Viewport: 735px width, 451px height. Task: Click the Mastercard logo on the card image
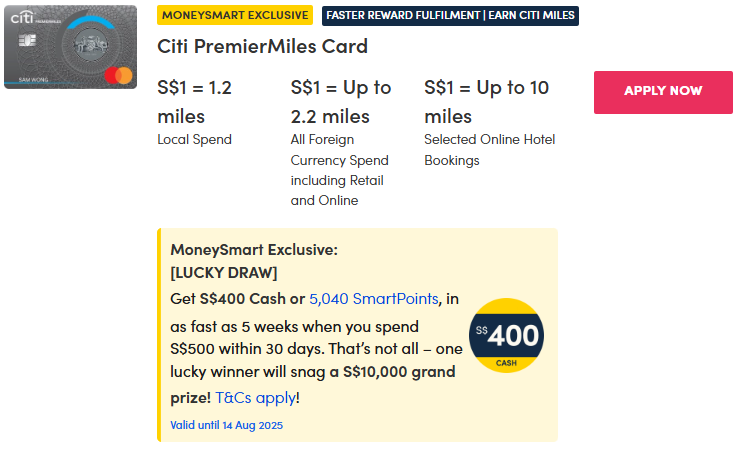pyautogui.click(x=118, y=74)
